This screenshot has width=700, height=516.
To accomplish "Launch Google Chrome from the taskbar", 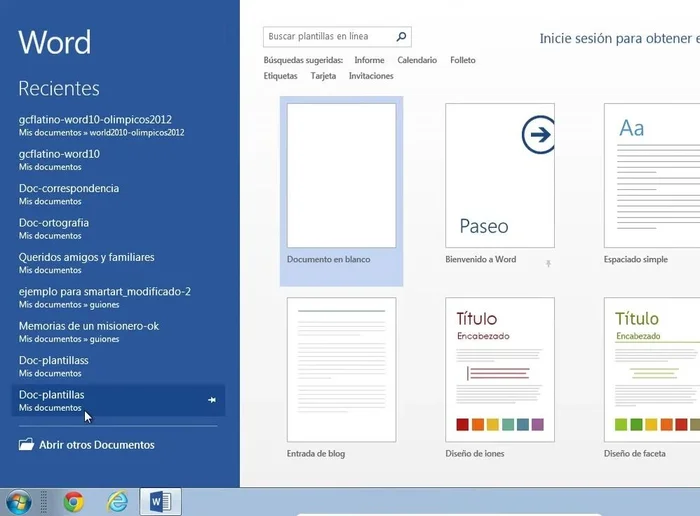I will click(x=74, y=502).
